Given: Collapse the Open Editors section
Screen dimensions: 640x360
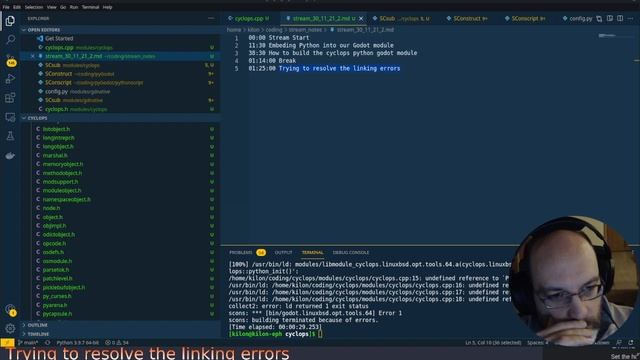Looking at the screenshot, I should [x=44, y=30].
